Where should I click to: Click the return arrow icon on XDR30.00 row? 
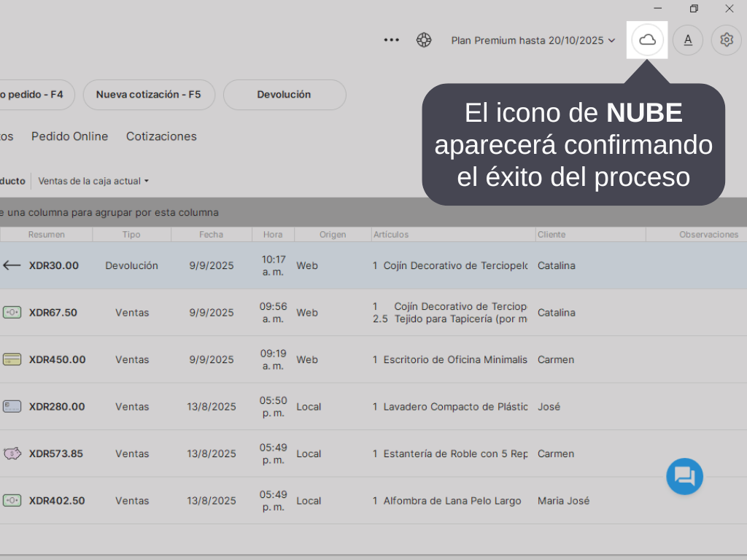tap(12, 265)
